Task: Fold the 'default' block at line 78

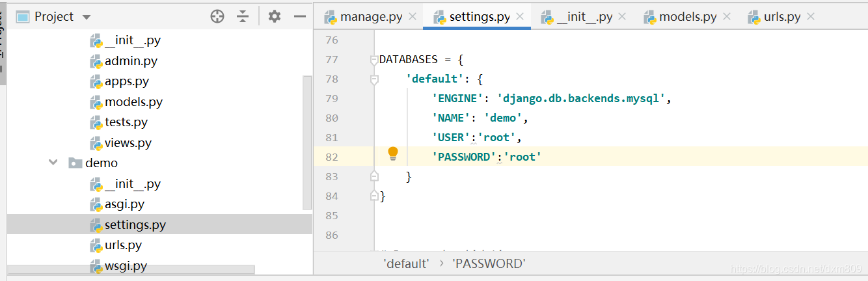Action: click(374, 79)
